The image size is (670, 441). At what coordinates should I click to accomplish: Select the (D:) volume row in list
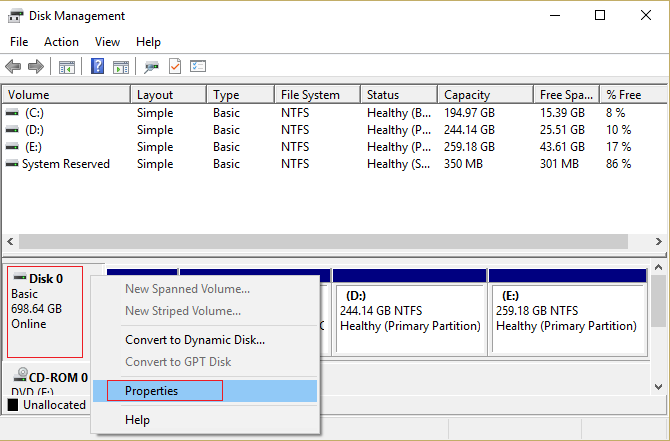coord(333,130)
